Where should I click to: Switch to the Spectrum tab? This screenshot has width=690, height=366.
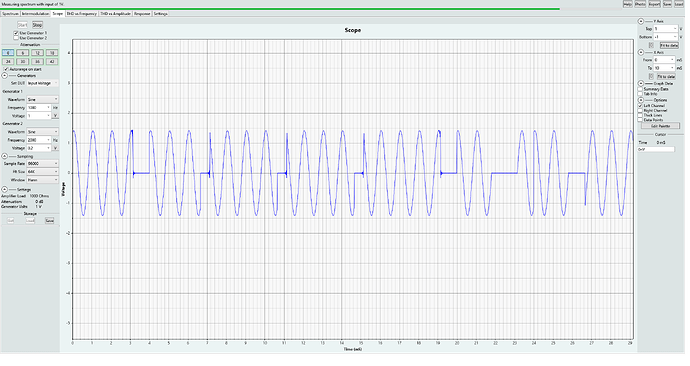11,14
